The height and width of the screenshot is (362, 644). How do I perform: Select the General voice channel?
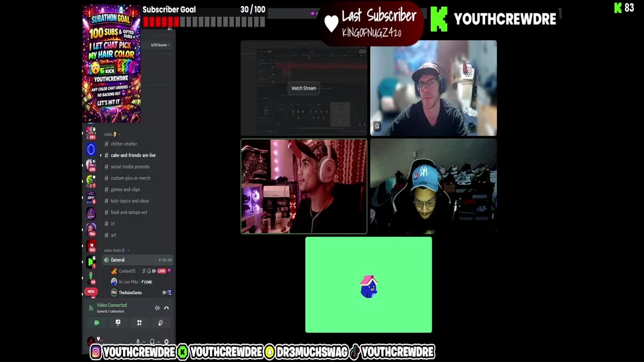[x=137, y=260]
